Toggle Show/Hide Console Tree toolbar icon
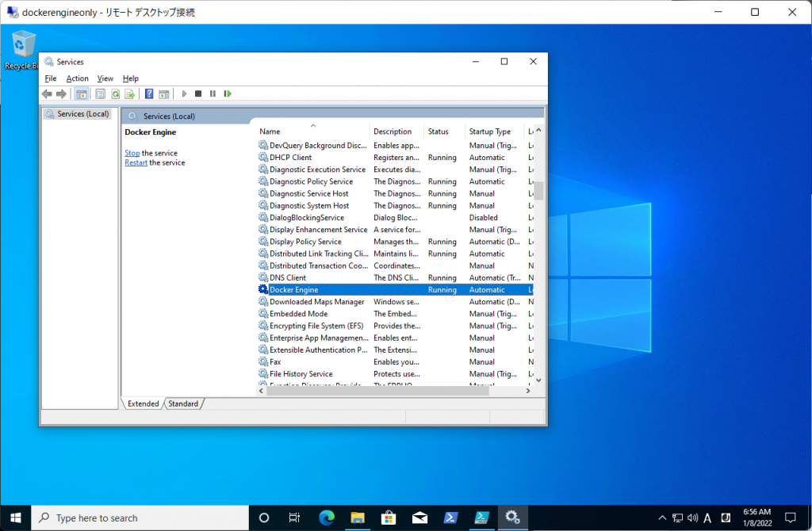The width and height of the screenshot is (812, 531). pos(81,94)
